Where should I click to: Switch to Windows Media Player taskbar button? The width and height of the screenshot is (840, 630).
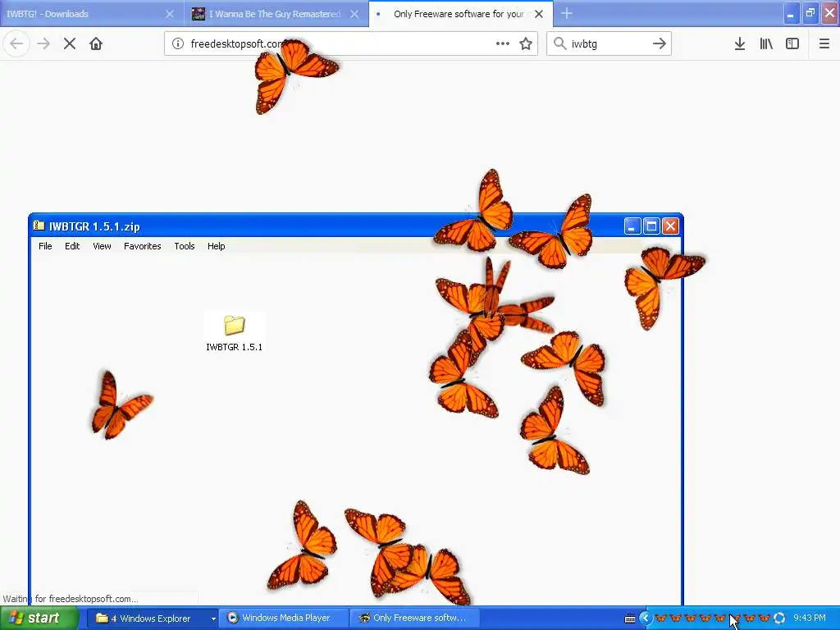pyautogui.click(x=285, y=619)
